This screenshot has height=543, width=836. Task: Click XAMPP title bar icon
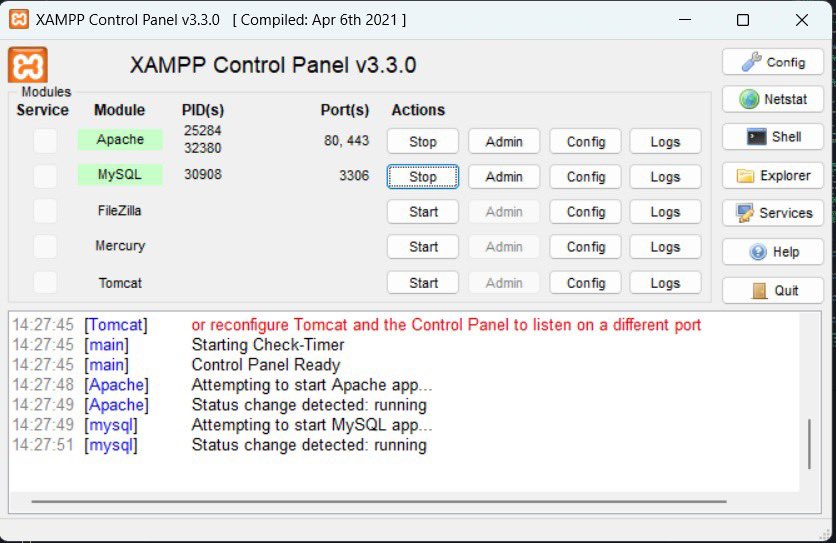coord(19,20)
